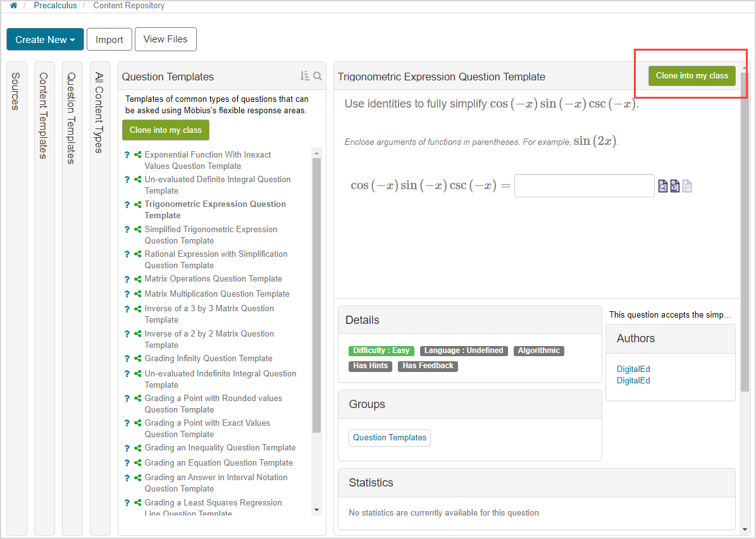Image resolution: width=756 pixels, height=539 pixels.
Task: Click the home icon in the breadcrumb
Action: [x=13, y=5]
